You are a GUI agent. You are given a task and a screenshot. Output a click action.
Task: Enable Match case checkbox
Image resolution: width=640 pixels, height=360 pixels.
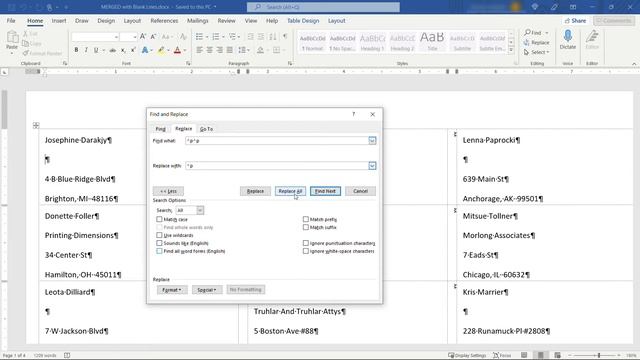159,219
